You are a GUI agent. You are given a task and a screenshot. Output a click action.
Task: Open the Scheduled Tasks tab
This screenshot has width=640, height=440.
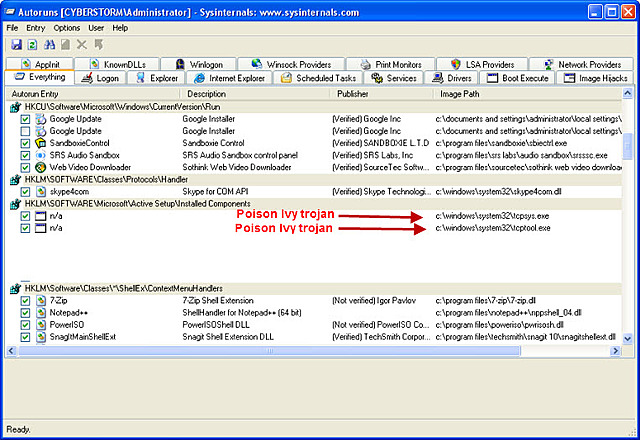pos(318,78)
